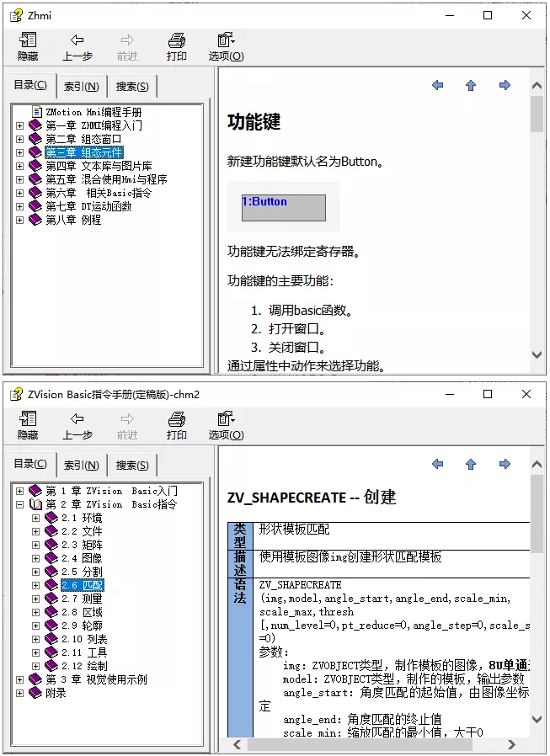550x756 pixels.
Task: Select 2.4 图像 entry
Action: click(82, 558)
